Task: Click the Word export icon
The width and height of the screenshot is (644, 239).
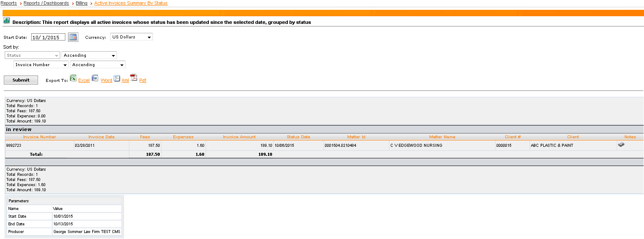Action: [x=95, y=79]
